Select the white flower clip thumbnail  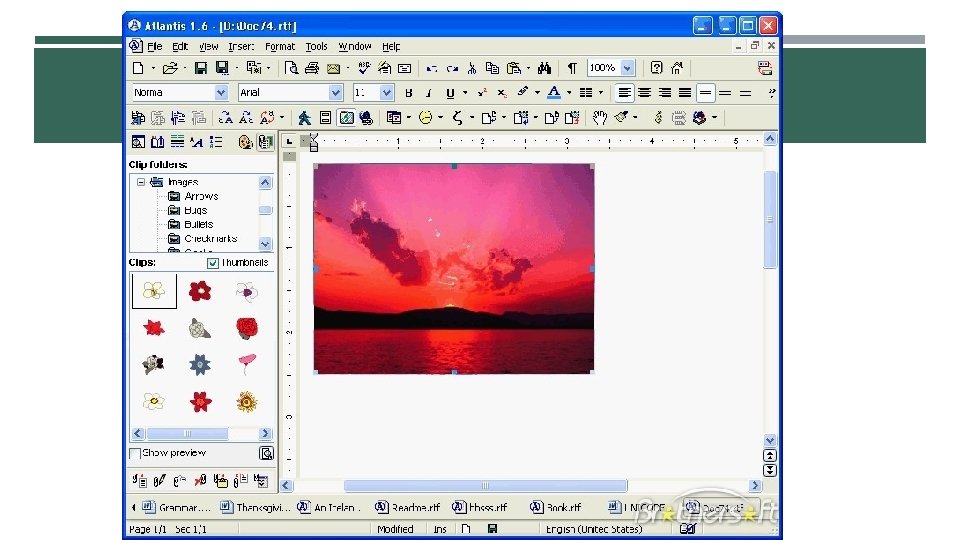[x=154, y=291]
